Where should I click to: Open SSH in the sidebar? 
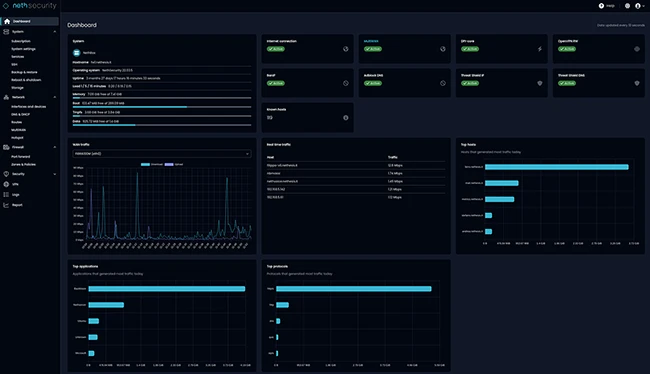click(14, 65)
